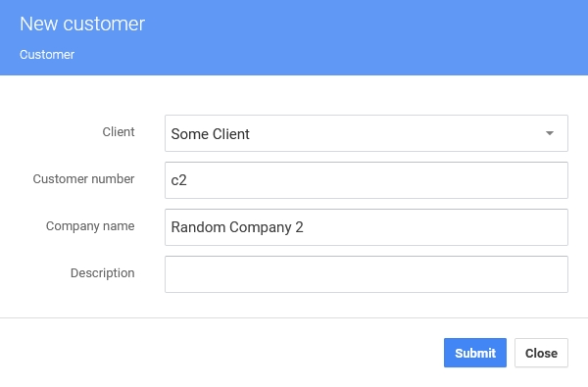Select the 'Some Client' value text
The image size is (588, 387).
point(210,134)
